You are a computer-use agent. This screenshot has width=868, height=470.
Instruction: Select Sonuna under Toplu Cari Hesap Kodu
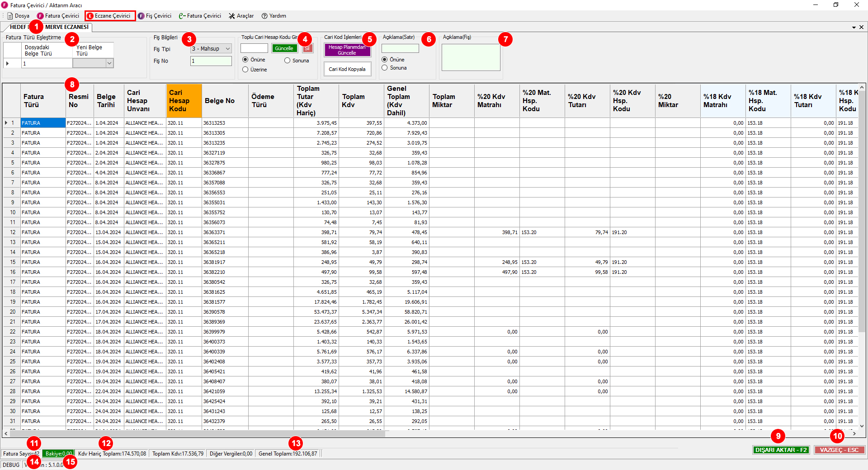(x=297, y=61)
